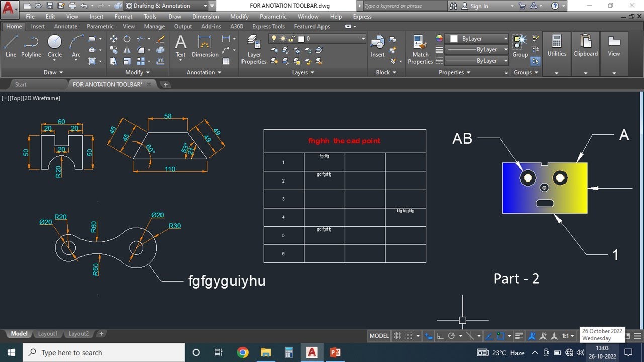Activate the Stretch tool

coord(114,61)
